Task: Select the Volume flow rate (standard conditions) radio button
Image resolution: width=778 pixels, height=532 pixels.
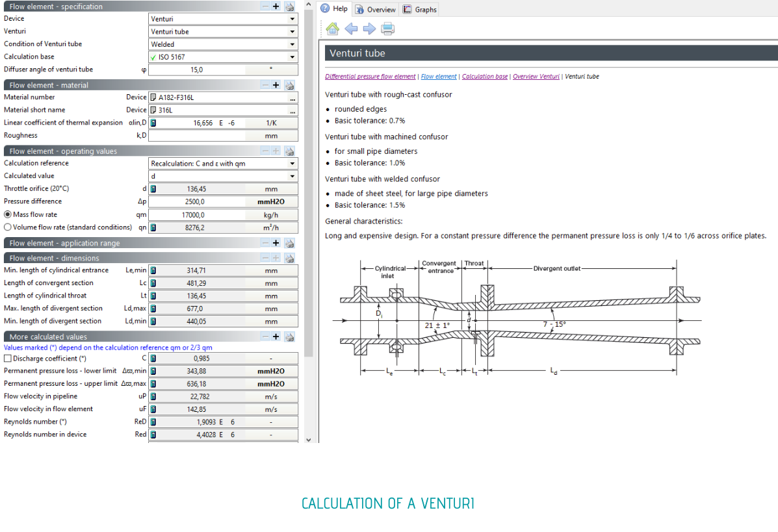Action: point(7,227)
